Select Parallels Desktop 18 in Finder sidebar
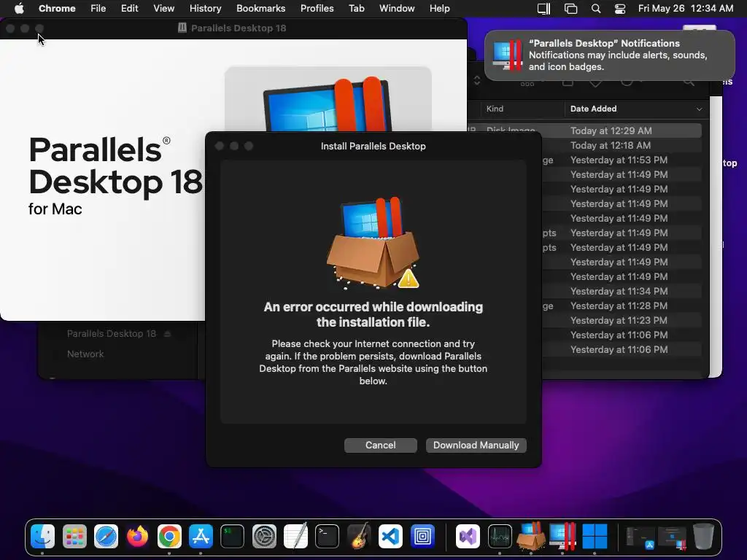The width and height of the screenshot is (747, 560). (112, 334)
